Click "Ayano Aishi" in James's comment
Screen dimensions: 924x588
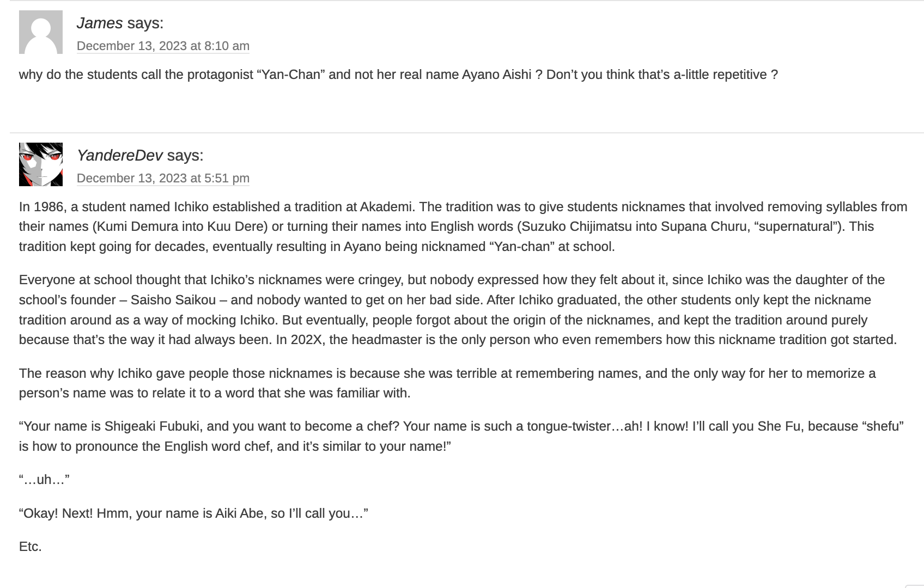point(496,75)
